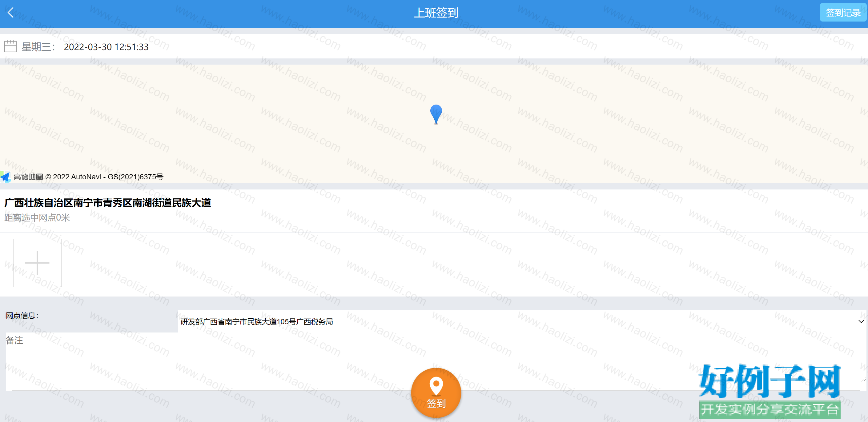Screen dimensions: 868x422
Task: Click the 上班签到 page title
Action: tap(436, 13)
